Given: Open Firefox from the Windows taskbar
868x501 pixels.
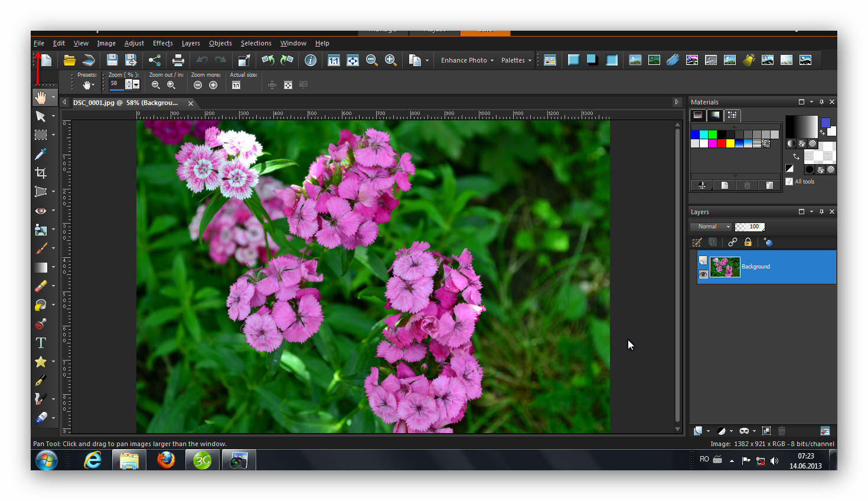Looking at the screenshot, I should [166, 460].
